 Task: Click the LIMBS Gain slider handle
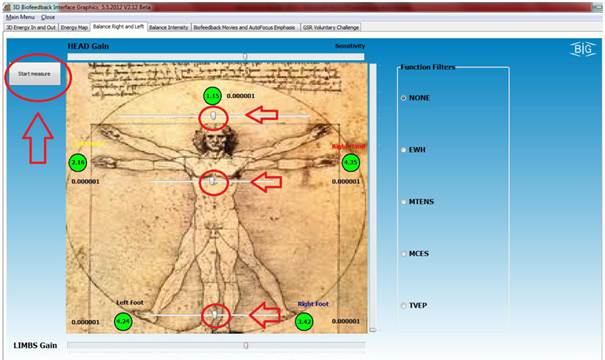[x=246, y=345]
